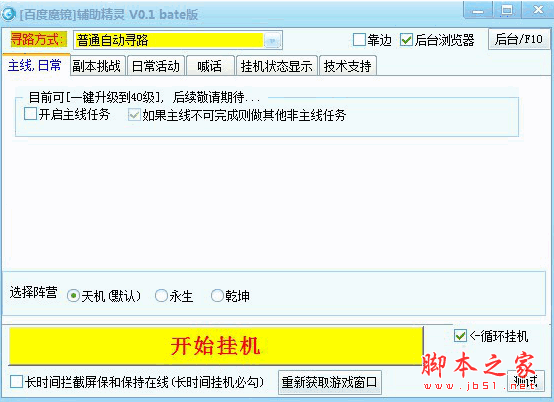The width and height of the screenshot is (554, 402).
Task: Switch to the 喊话 tab
Action: (210, 66)
